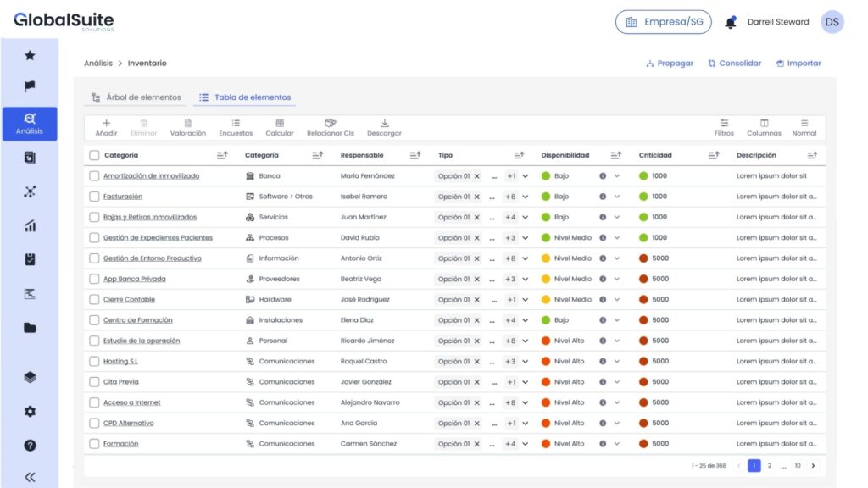The height and width of the screenshot is (488, 868).
Task: Open Columnas settings icon
Action: pos(764,124)
